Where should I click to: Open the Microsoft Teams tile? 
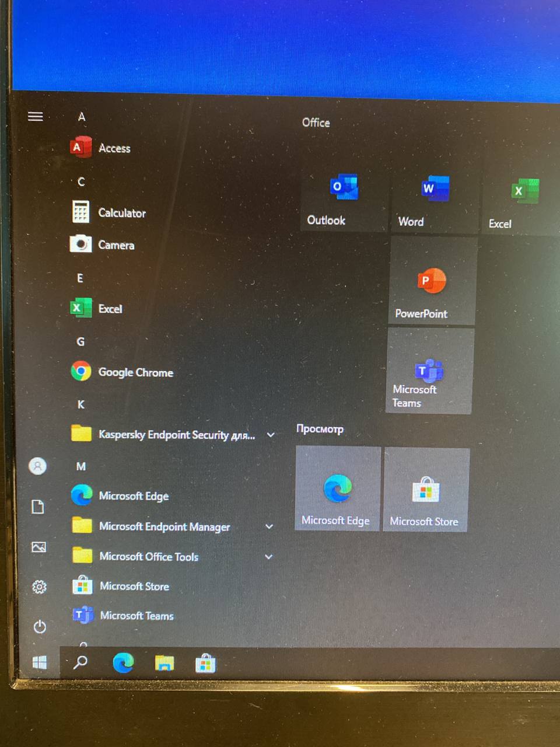coord(429,371)
